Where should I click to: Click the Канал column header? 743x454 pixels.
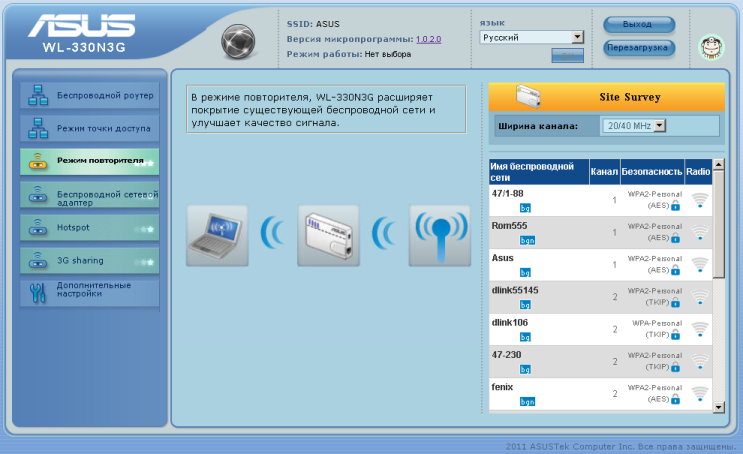pyautogui.click(x=604, y=172)
